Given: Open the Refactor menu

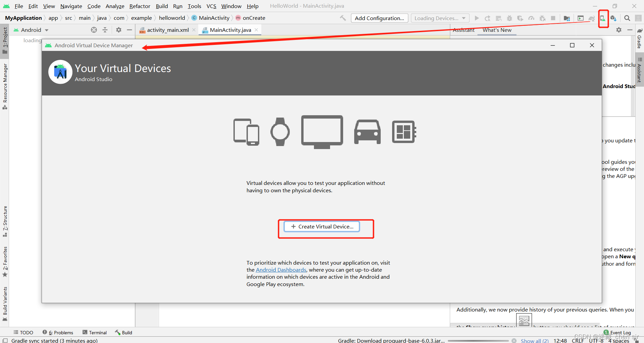Looking at the screenshot, I should (140, 6).
